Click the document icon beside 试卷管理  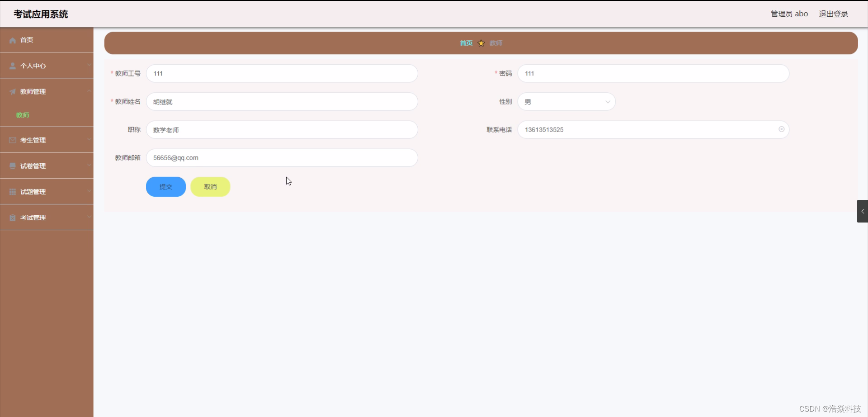[x=12, y=166]
